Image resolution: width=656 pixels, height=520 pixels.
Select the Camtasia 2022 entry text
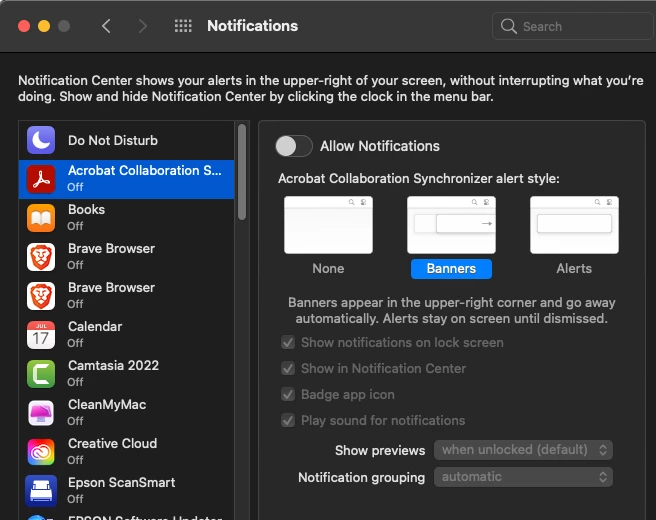tap(113, 365)
